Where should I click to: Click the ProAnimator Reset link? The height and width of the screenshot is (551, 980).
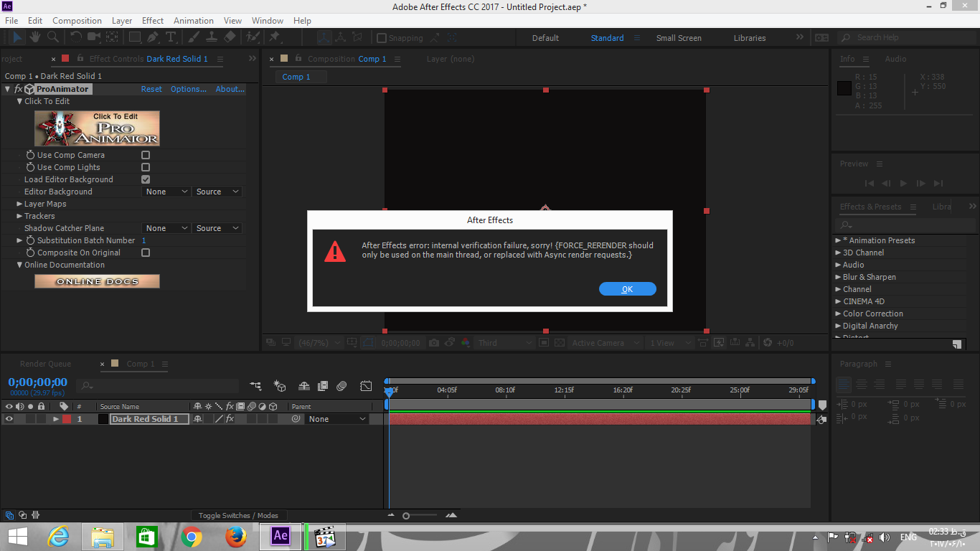click(x=151, y=89)
